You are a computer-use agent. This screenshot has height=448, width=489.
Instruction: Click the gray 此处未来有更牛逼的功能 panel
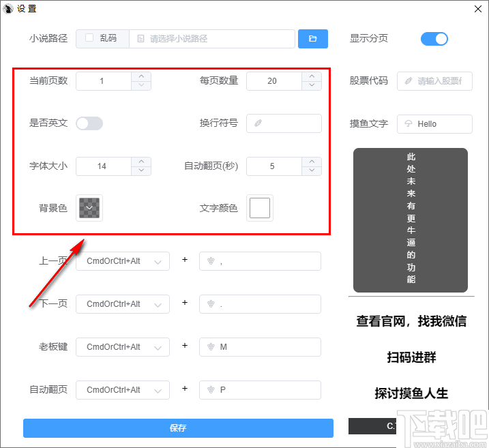(411, 220)
